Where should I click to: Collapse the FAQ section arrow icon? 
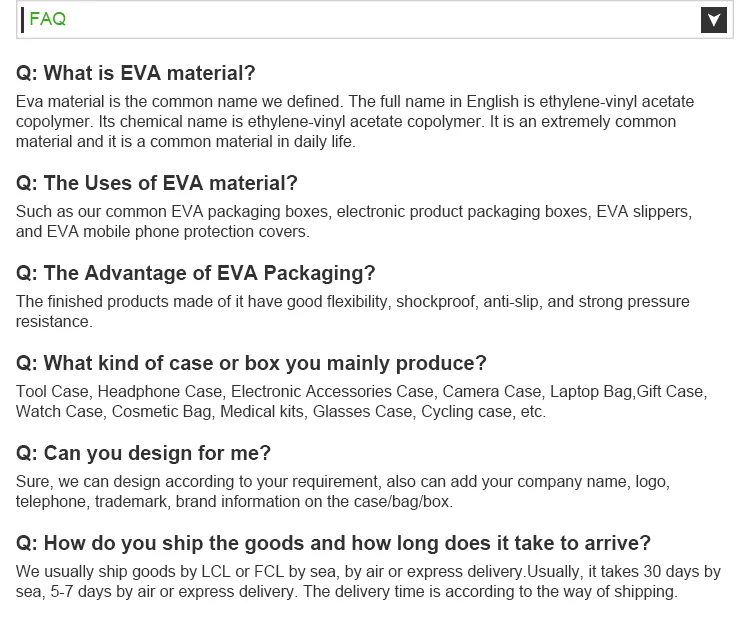[714, 20]
